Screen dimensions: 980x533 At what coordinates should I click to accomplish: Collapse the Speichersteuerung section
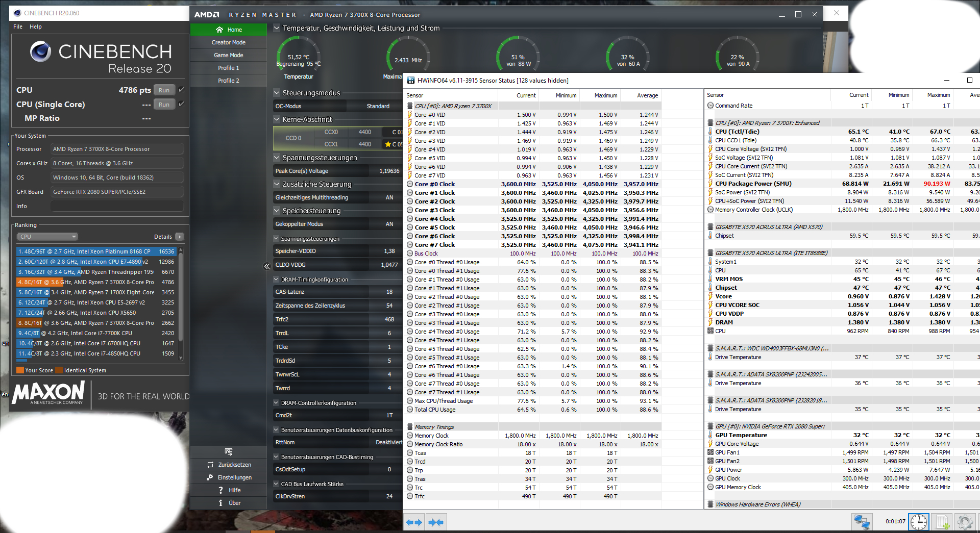coord(277,211)
